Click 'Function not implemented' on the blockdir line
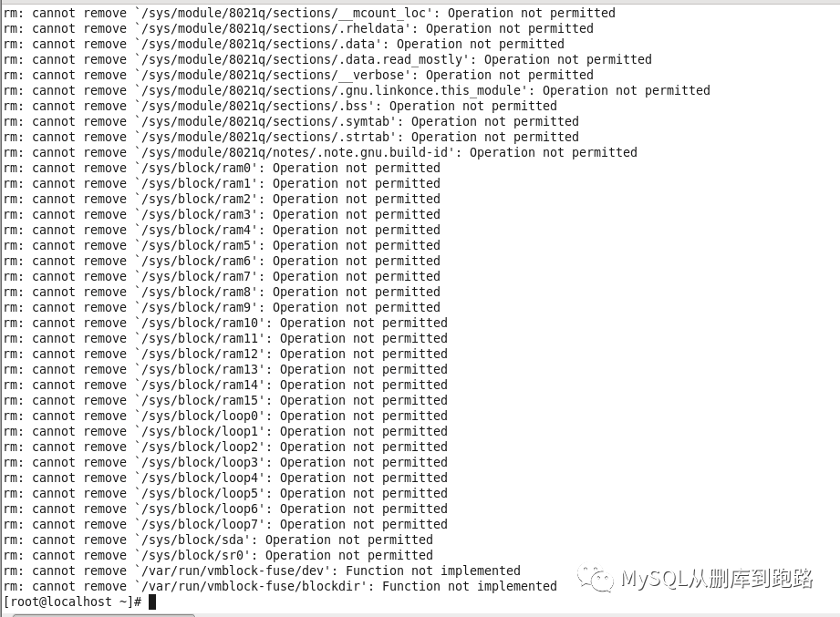840x617 pixels. (470, 587)
